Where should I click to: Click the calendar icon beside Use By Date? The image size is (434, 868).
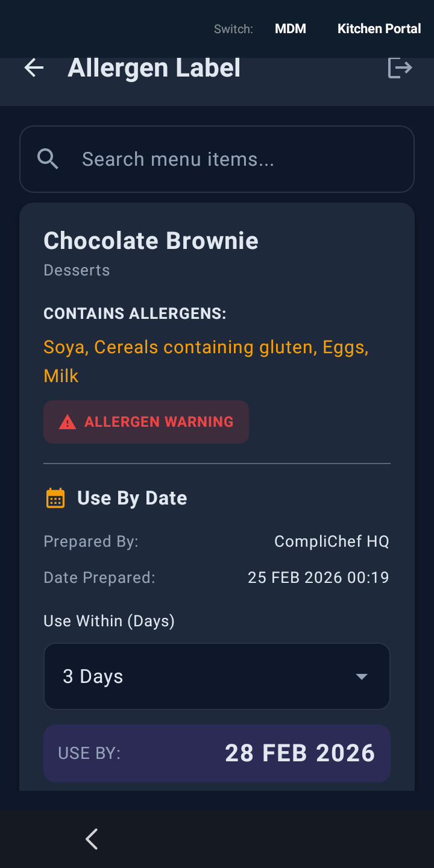point(55,498)
